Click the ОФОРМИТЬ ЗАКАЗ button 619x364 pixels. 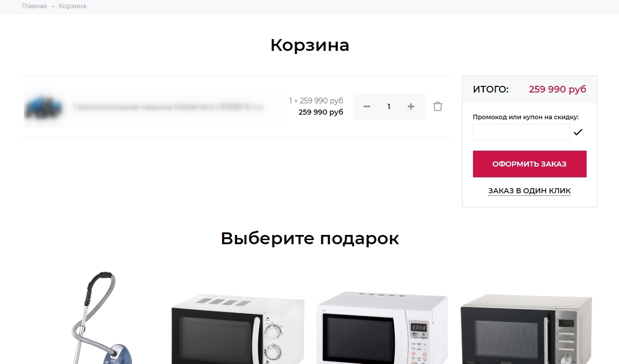point(530,164)
